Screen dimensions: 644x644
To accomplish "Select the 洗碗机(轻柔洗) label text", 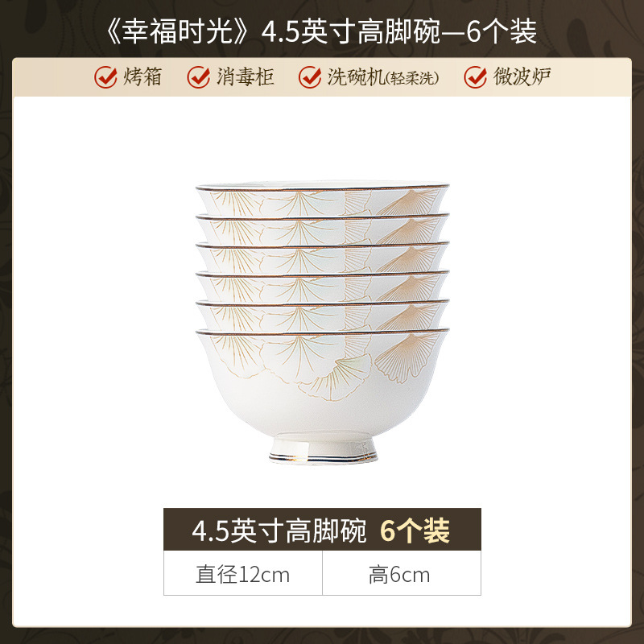I will (383, 76).
